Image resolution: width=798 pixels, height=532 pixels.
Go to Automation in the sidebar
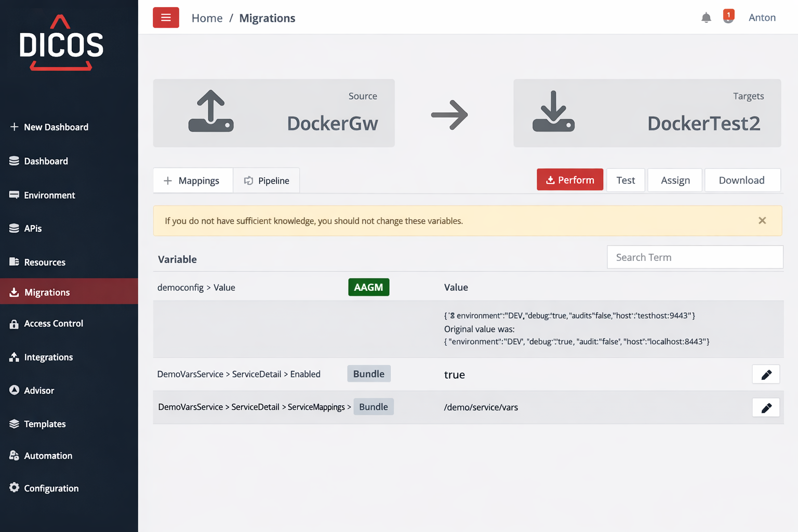click(48, 456)
